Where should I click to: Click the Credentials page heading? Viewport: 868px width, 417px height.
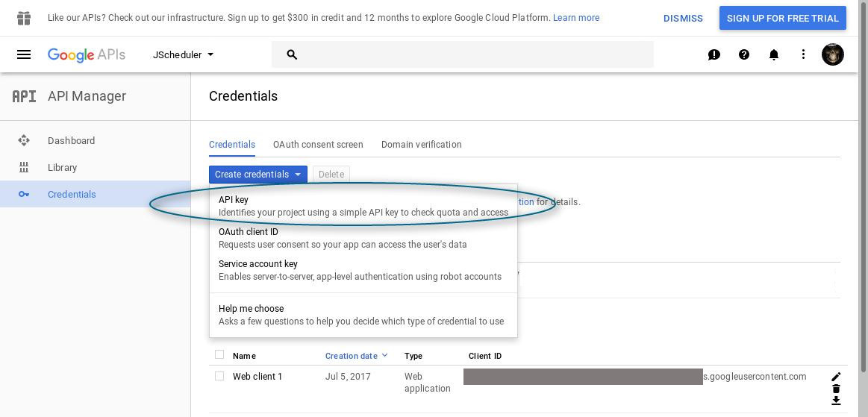pyautogui.click(x=243, y=96)
